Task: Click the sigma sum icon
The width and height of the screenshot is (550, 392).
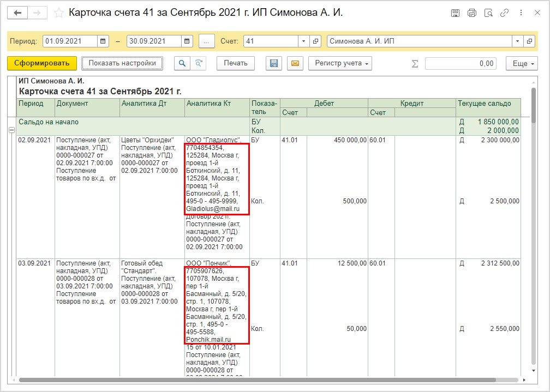Action: (415, 63)
